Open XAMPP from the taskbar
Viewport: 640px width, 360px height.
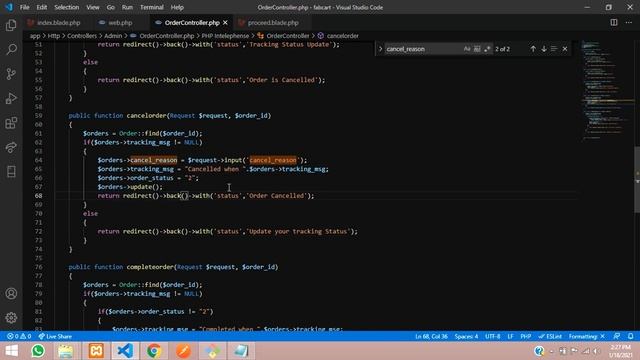click(96, 351)
